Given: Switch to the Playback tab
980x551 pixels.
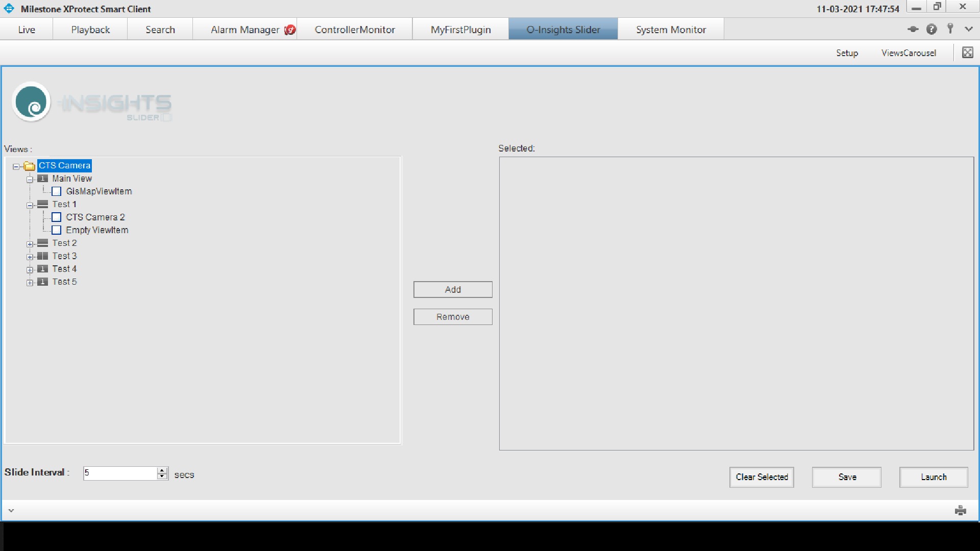Looking at the screenshot, I should pos(90,30).
